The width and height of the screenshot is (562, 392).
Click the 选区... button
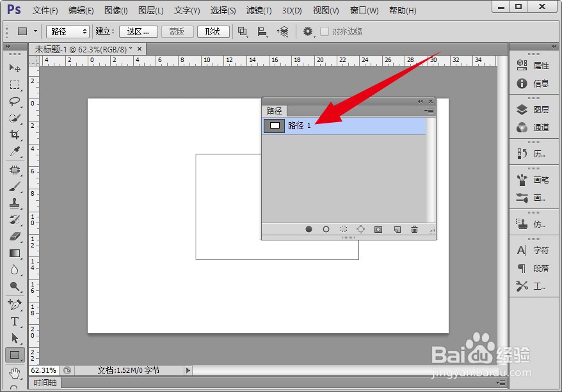point(138,31)
